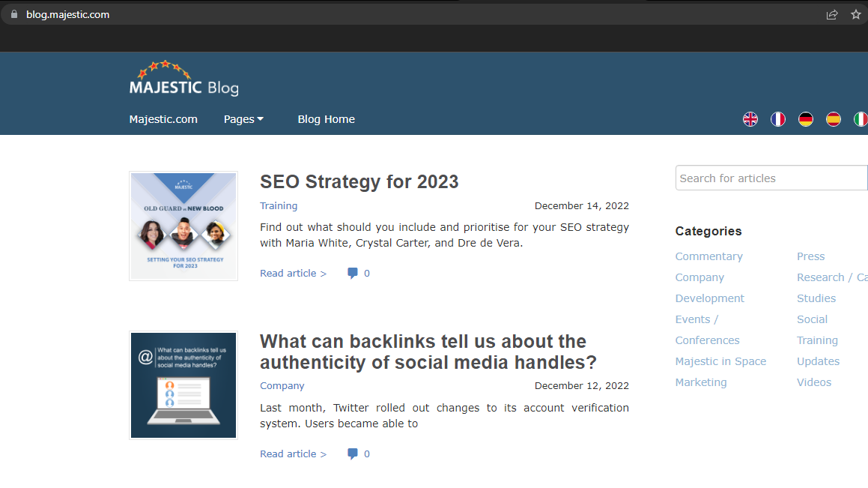Switch to English via UK flag
868x488 pixels.
pyautogui.click(x=750, y=119)
